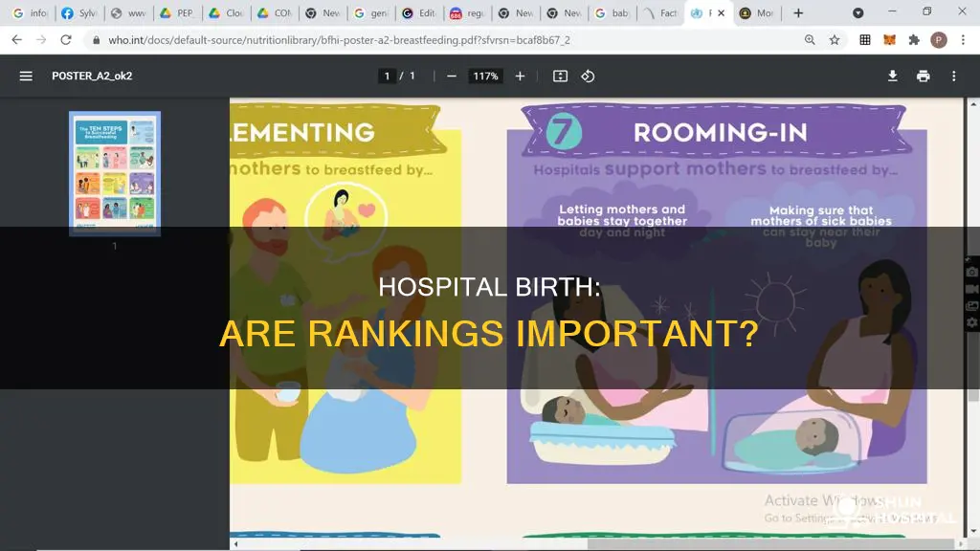Close the active WHO tab
980x551 pixels.
click(x=721, y=13)
